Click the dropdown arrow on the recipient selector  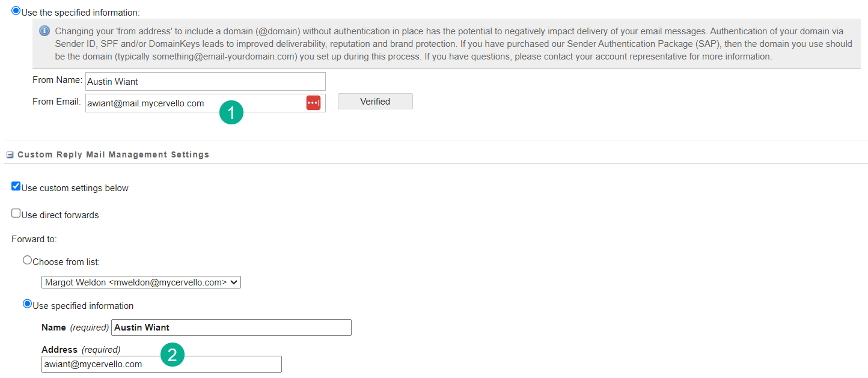(234, 282)
